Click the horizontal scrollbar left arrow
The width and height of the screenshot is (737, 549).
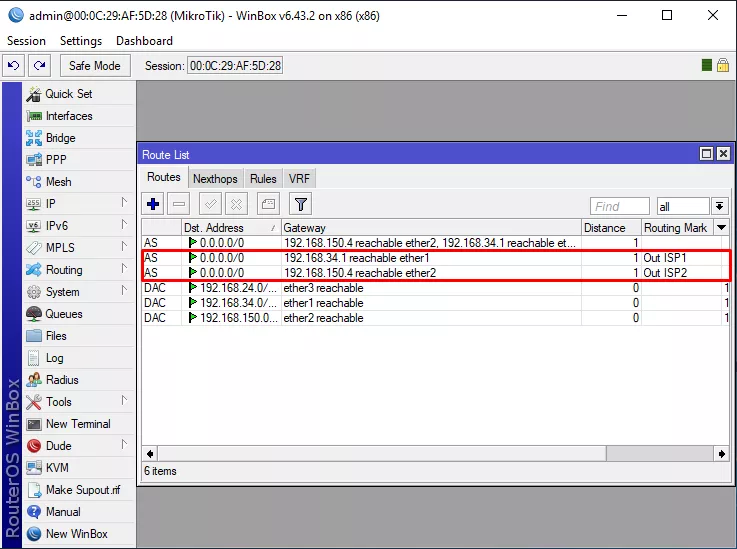(x=150, y=454)
